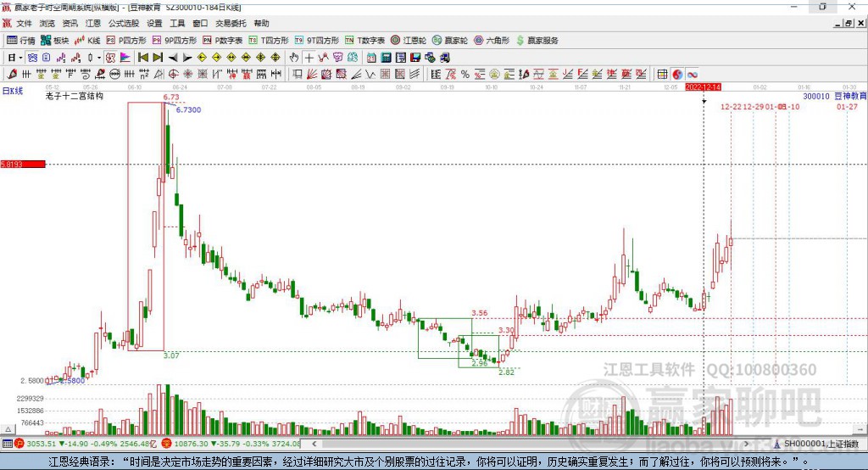
Task: Open the 江恩 menu
Action: point(93,23)
